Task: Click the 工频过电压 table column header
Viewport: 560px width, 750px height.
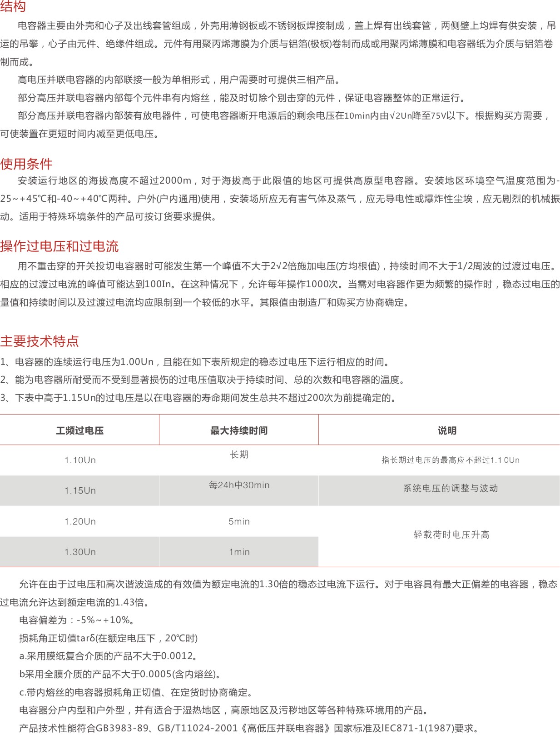Action: pos(80,430)
